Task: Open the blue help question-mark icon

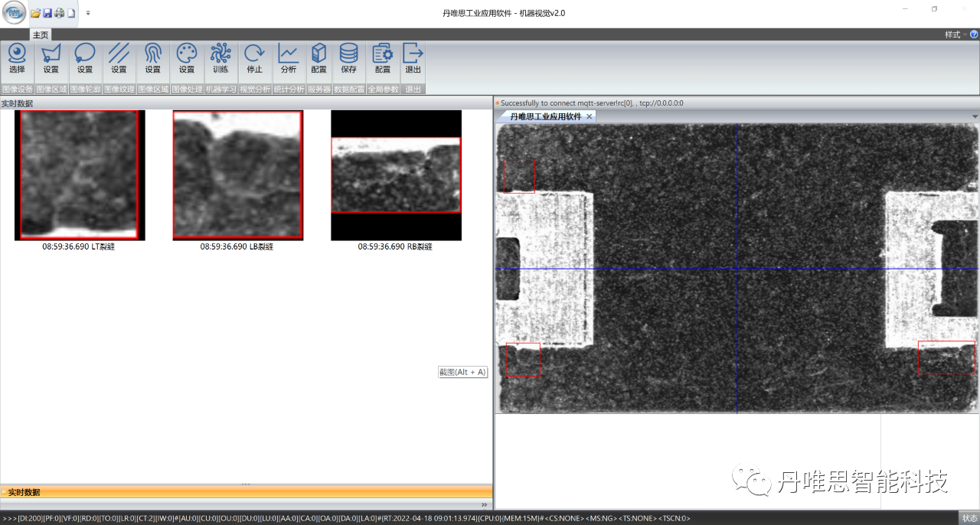Action: coord(974,34)
